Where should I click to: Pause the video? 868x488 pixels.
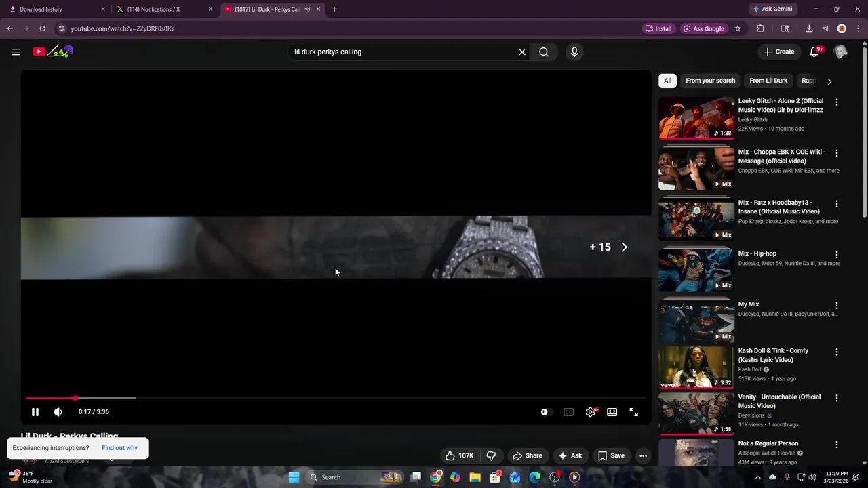[35, 411]
